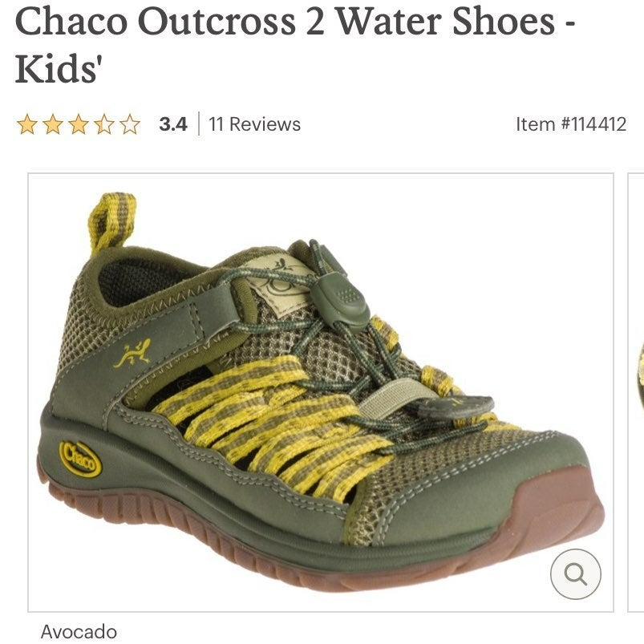The height and width of the screenshot is (644, 644).
Task: Show the next product image at right edge
Action: click(x=636, y=392)
